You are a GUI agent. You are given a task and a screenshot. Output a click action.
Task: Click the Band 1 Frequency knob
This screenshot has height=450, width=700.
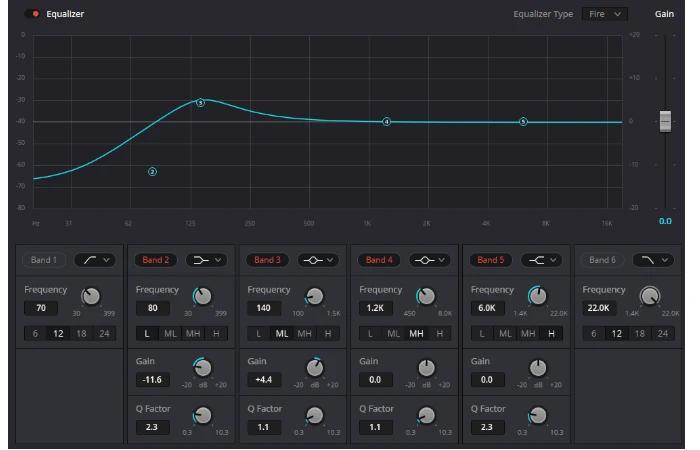click(91, 296)
